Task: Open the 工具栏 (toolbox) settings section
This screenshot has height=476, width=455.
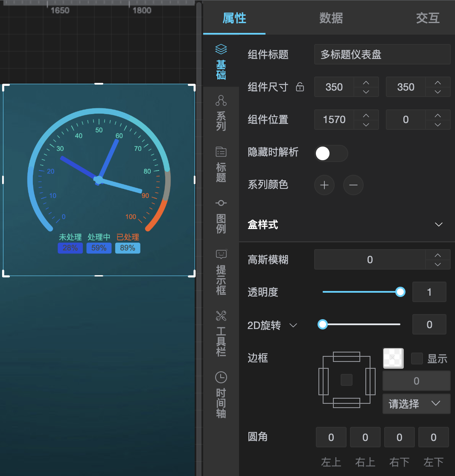Action: point(221,333)
